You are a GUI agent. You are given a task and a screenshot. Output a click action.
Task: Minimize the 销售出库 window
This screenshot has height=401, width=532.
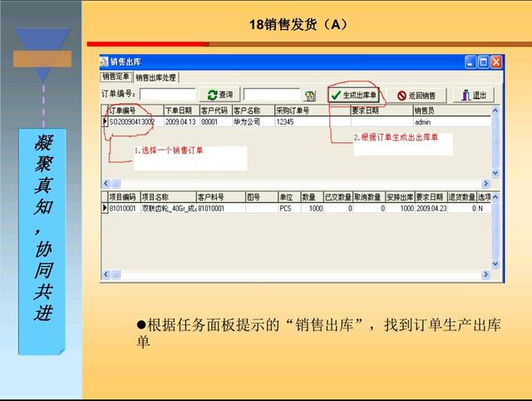click(470, 62)
